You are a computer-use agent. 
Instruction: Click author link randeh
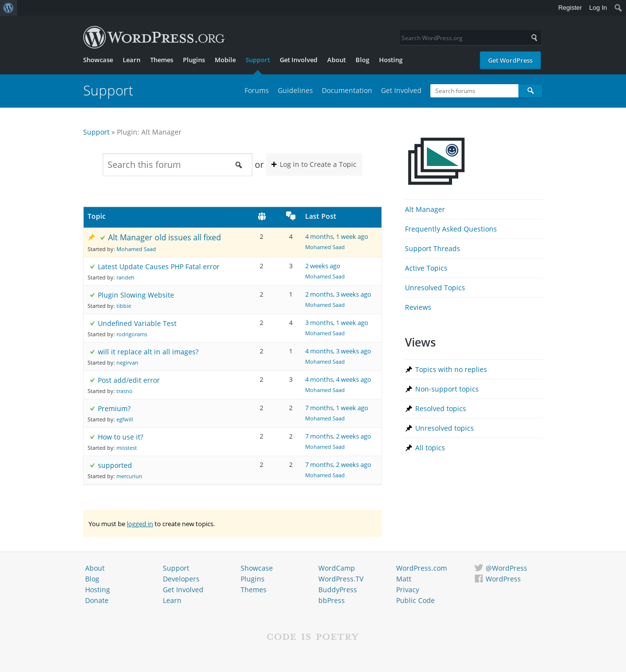[x=125, y=278]
